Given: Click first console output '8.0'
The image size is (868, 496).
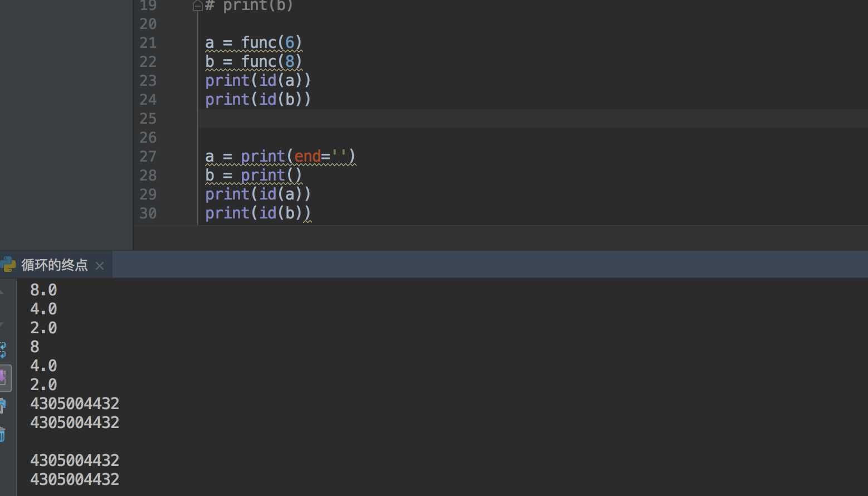Looking at the screenshot, I should (43, 290).
